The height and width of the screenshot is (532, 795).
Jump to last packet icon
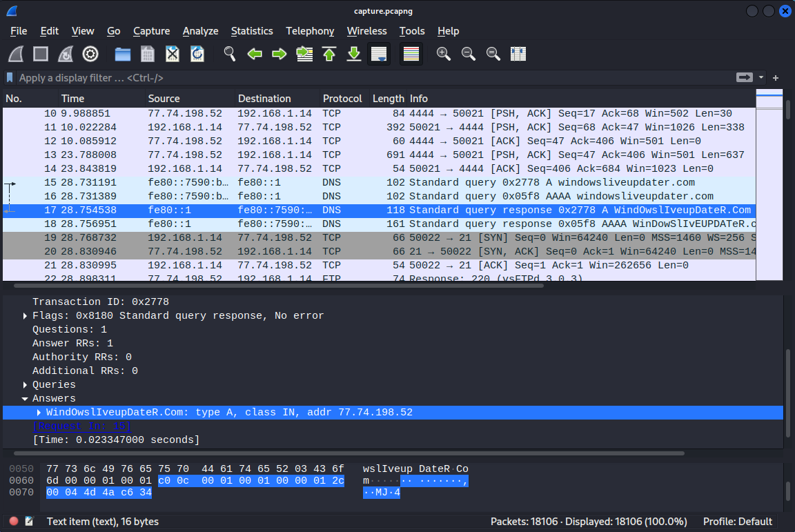click(354, 54)
